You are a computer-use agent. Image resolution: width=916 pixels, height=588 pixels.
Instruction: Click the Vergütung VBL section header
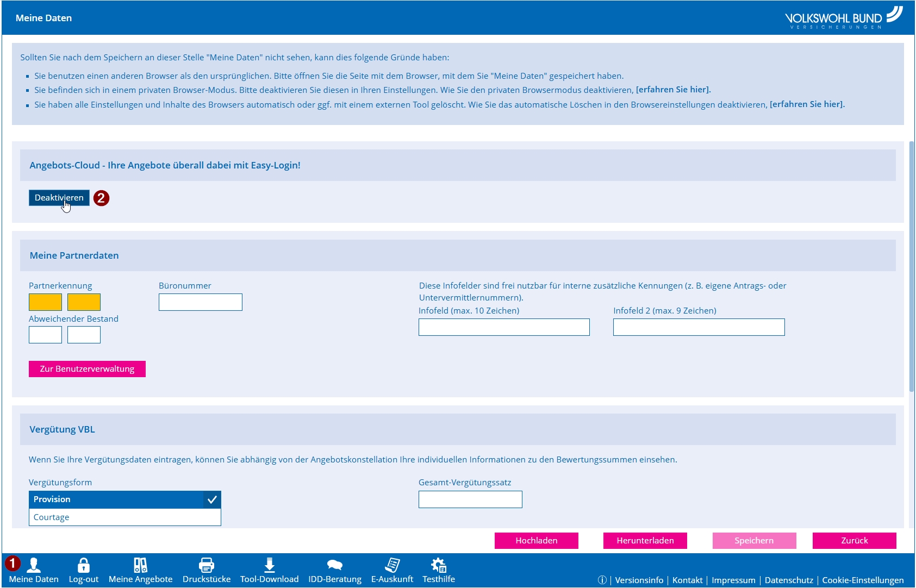point(458,429)
